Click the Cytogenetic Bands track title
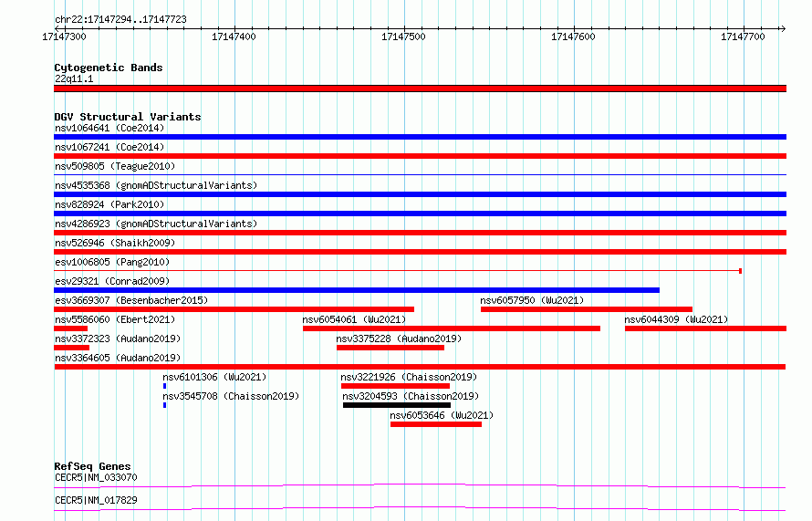Viewport: 812px width, 521px height. 109,68
